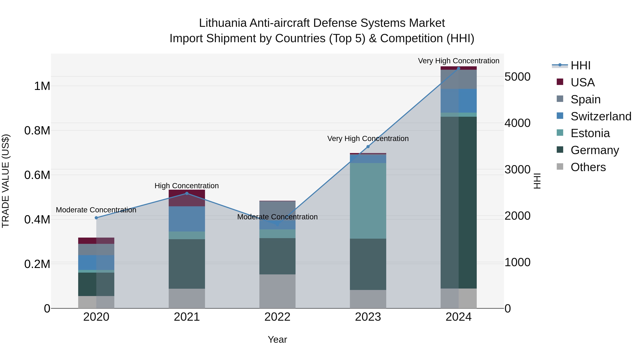The height and width of the screenshot is (362, 644).
Task: Click the subtitle 'Import Shipment by Countries (Top 5) & Competition (HHI)'
Action: click(x=322, y=38)
